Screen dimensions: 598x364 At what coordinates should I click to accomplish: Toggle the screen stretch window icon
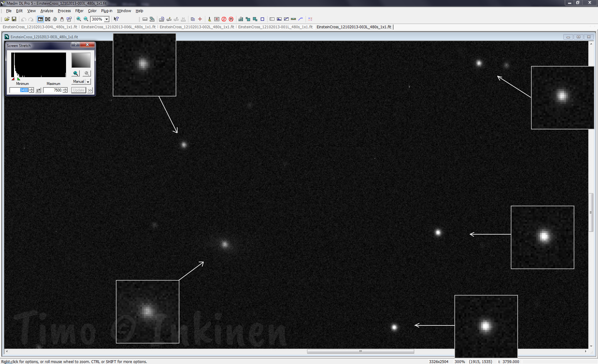[x=40, y=19]
